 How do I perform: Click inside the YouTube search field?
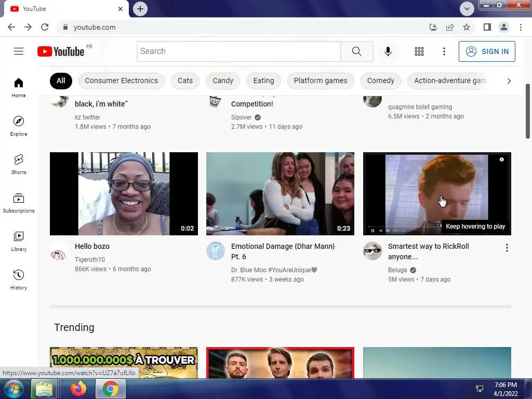pos(238,51)
